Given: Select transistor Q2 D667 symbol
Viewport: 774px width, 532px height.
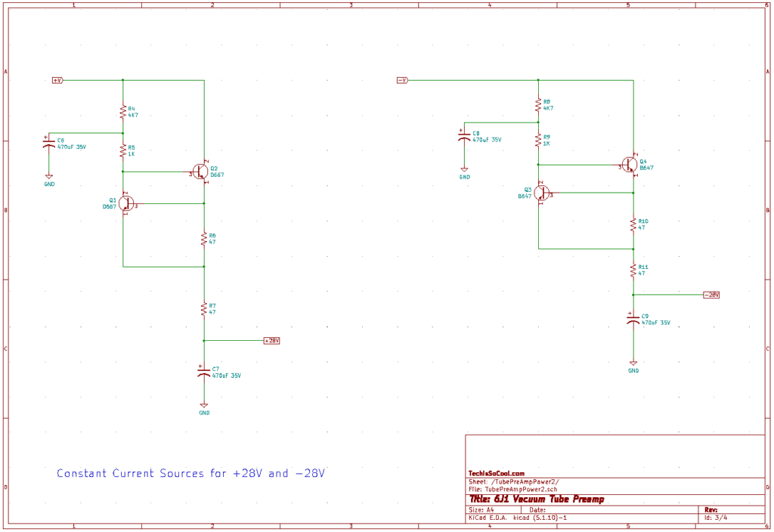Looking at the screenshot, I should [200, 170].
